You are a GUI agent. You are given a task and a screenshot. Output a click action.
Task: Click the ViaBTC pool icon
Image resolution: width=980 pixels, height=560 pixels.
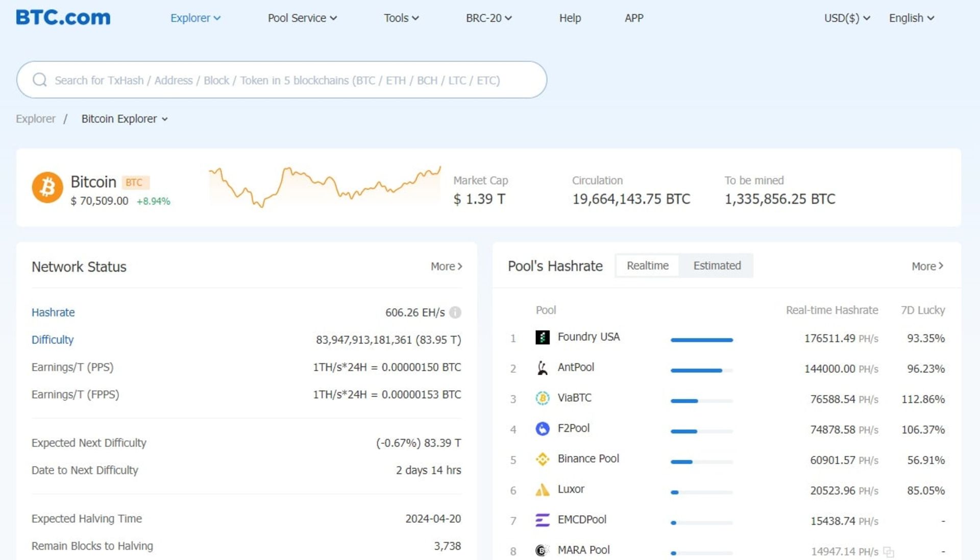tap(542, 398)
